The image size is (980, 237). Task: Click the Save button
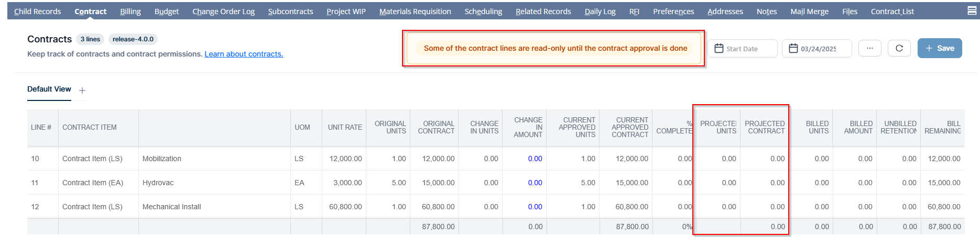point(940,48)
